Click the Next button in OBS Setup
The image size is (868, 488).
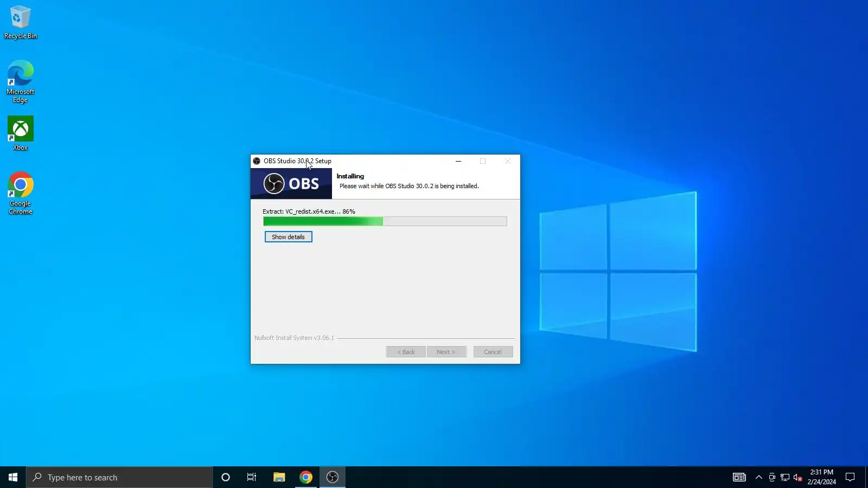(x=446, y=352)
